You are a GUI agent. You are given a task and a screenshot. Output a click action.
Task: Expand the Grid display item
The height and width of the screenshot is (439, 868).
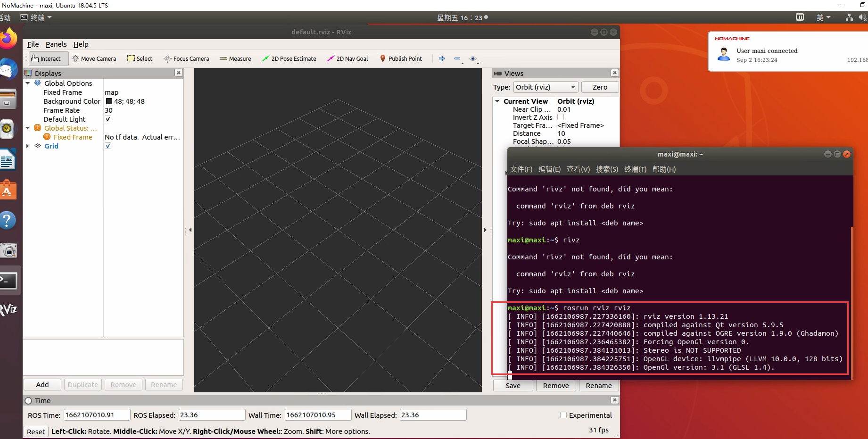(27, 146)
